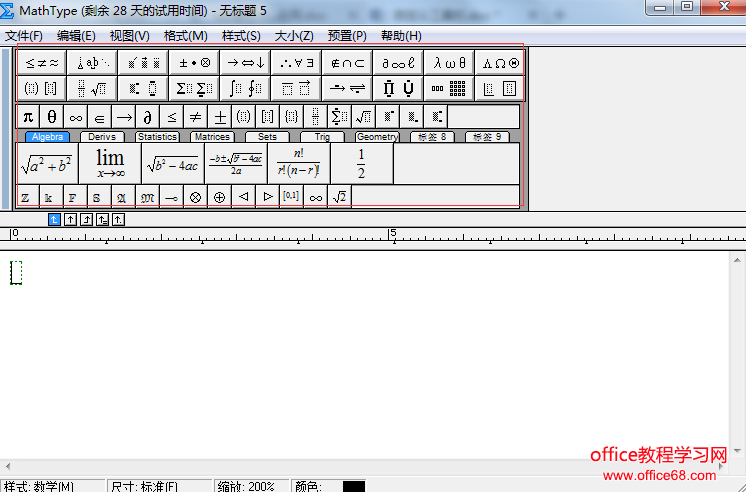This screenshot has height=492, width=746.
Task: Switch to the Geometry tab
Action: pyautogui.click(x=377, y=137)
